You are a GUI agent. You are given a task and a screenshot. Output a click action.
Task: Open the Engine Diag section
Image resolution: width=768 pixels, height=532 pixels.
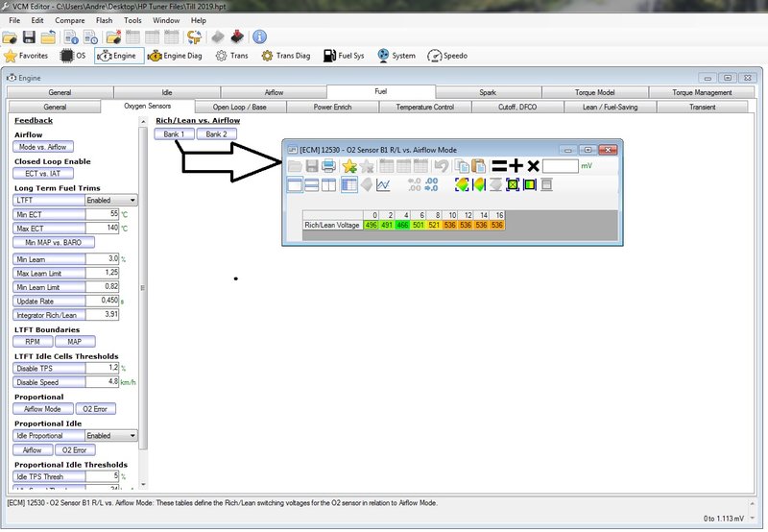click(177, 56)
